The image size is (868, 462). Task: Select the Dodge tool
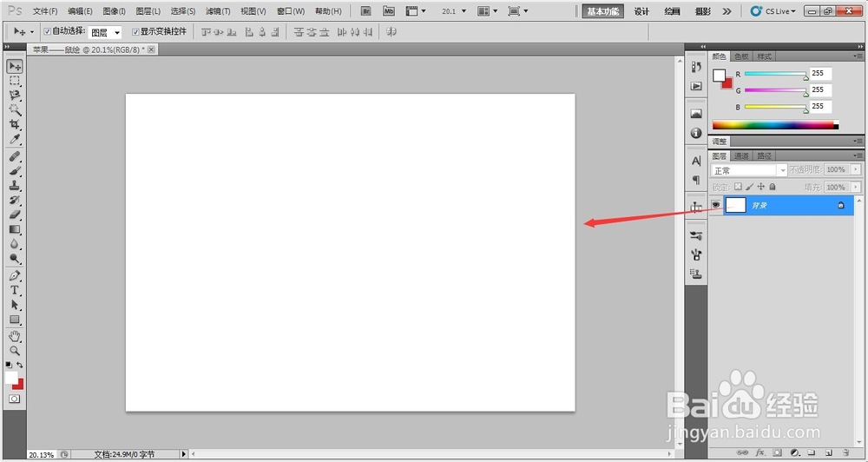click(x=15, y=258)
